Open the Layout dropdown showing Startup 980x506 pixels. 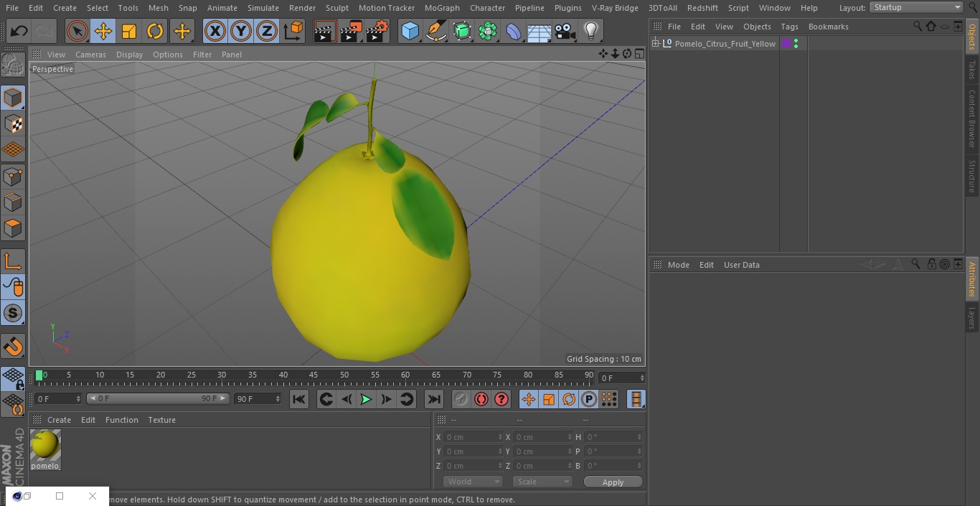point(917,7)
